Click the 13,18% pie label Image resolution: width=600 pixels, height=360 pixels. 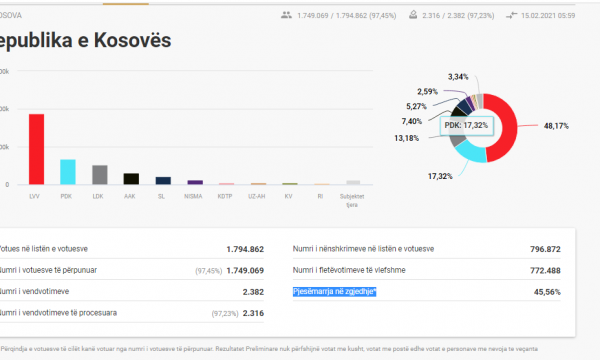[x=406, y=138]
